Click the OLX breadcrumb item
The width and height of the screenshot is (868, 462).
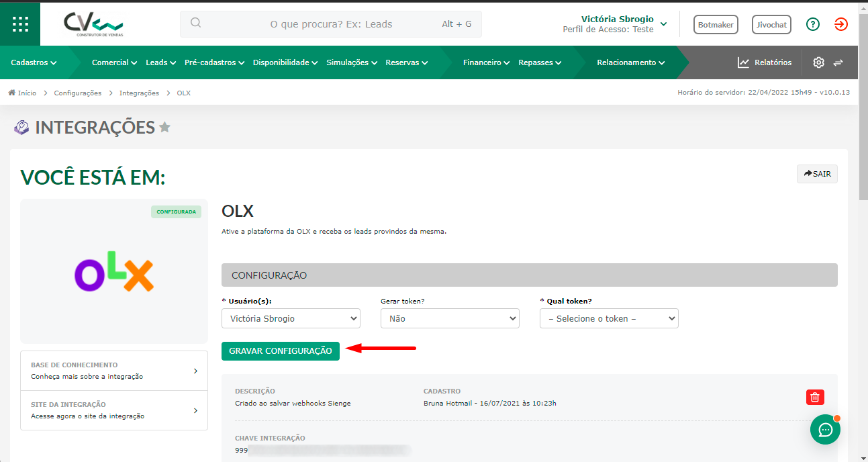(x=184, y=93)
